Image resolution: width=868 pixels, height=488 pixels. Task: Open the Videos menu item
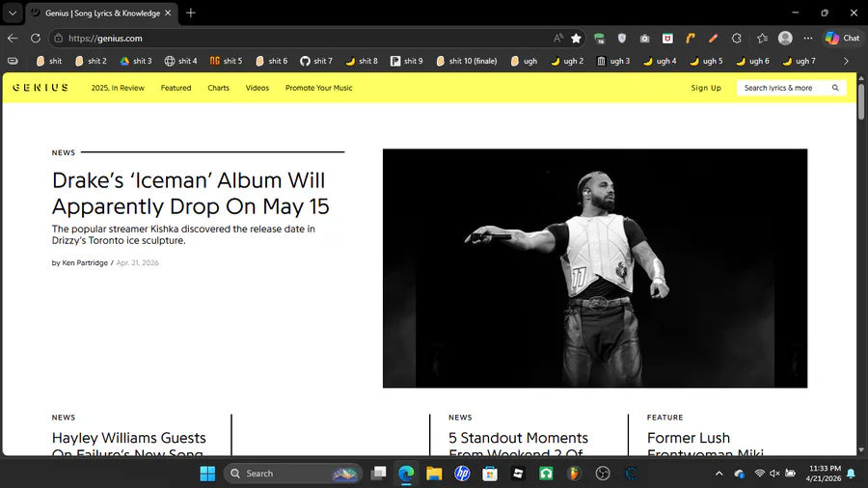[258, 88]
